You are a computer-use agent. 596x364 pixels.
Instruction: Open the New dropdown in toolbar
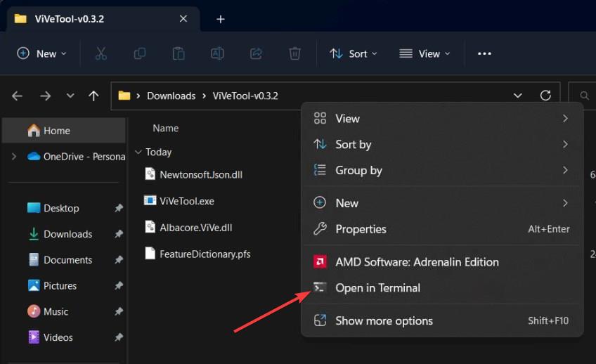pos(41,53)
